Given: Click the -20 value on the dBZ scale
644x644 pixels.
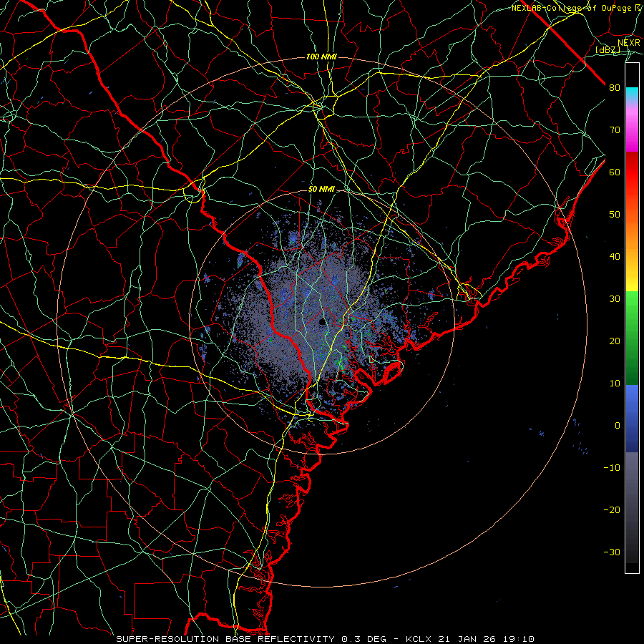Looking at the screenshot, I should 612,509.
